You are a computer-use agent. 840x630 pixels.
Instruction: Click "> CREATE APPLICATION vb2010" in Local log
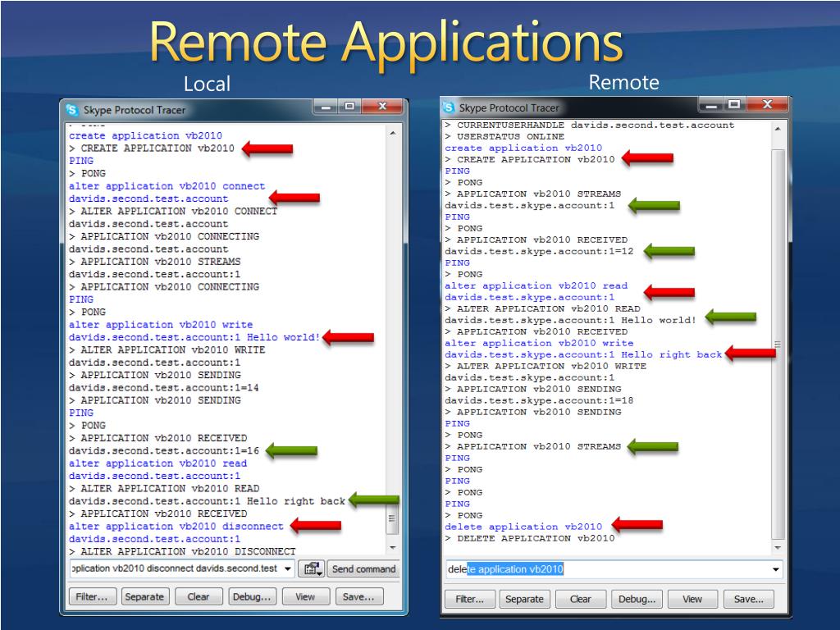[x=152, y=148]
